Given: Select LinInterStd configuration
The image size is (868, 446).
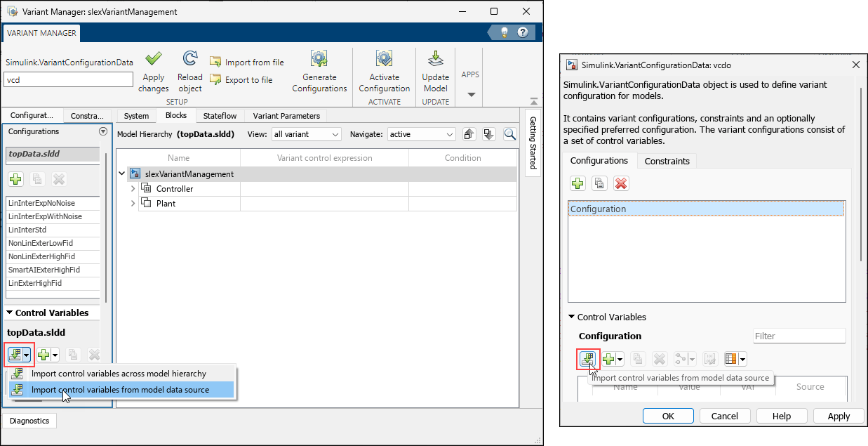Looking at the screenshot, I should (x=52, y=230).
